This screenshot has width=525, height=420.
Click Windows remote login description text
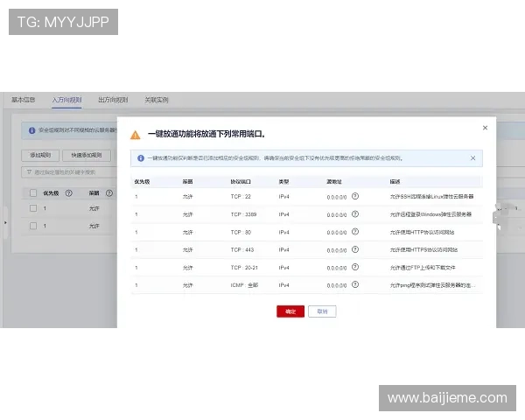click(x=430, y=214)
